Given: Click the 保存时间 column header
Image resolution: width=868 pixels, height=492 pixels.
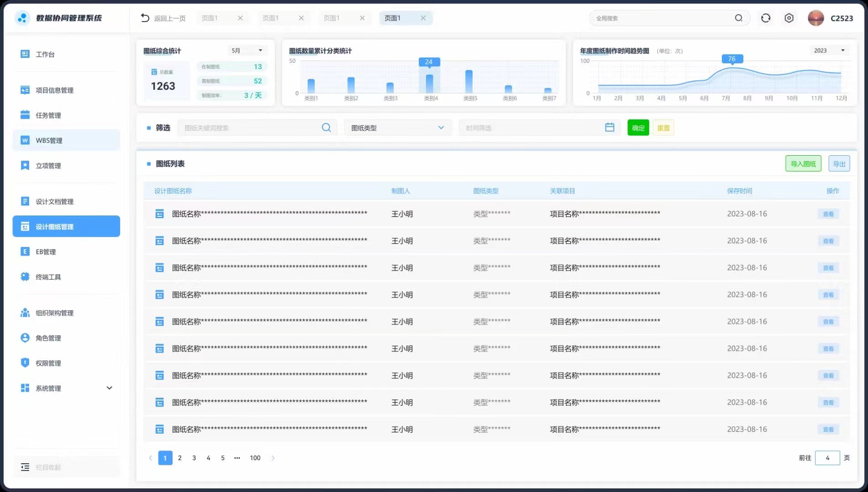Looking at the screenshot, I should (x=739, y=191).
